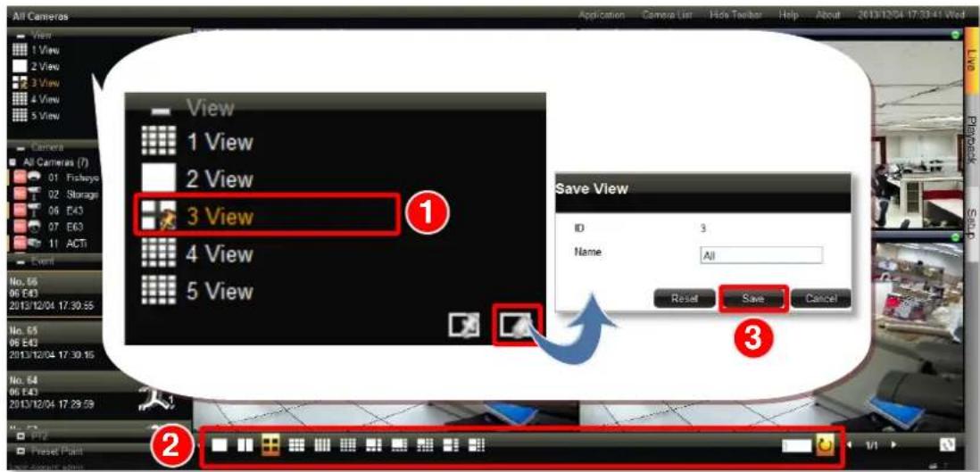Click Hide Toolbar in the top bar
Screen dimensions: 980x472
click(x=735, y=15)
